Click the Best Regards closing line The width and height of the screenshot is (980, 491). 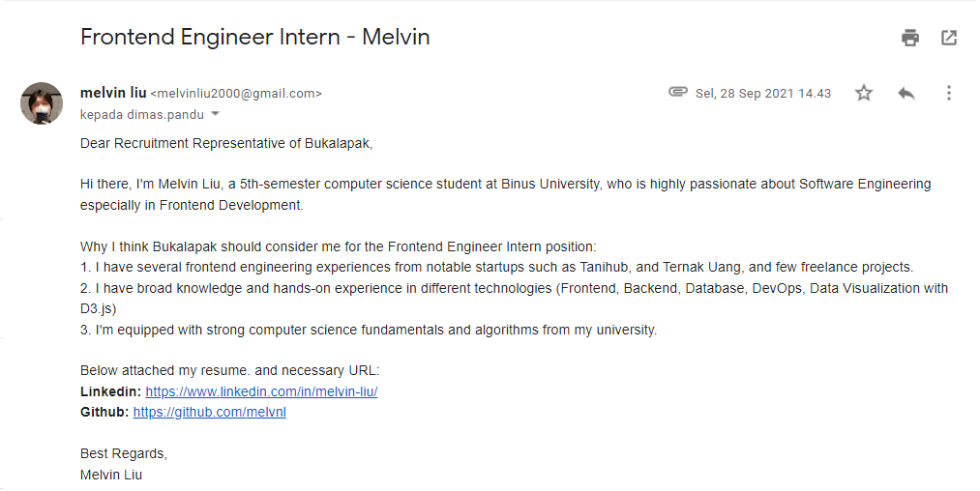tap(124, 453)
